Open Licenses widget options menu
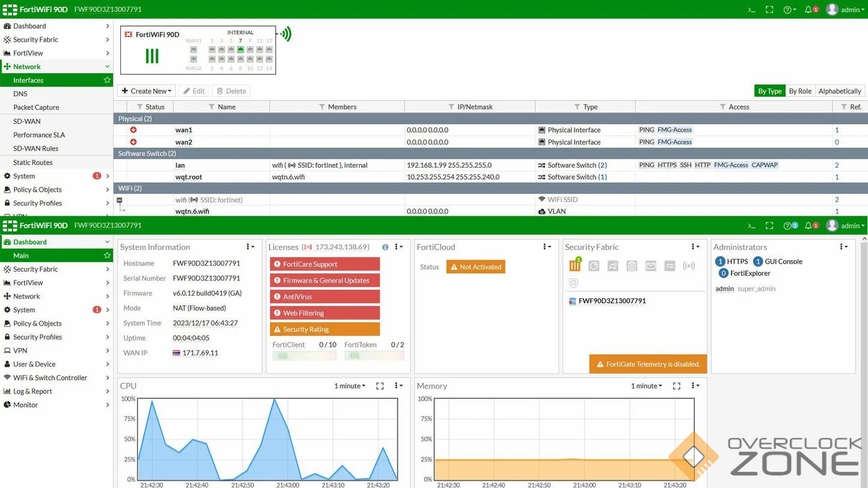 click(x=399, y=247)
